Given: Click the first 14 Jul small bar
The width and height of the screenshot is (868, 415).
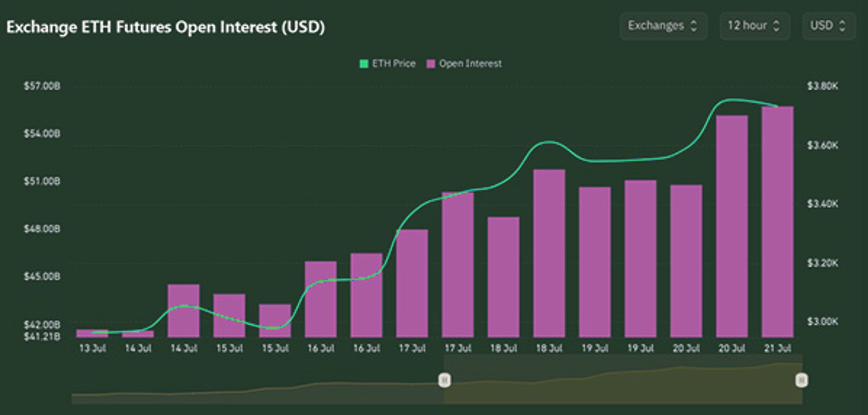Looking at the screenshot, I should point(138,334).
